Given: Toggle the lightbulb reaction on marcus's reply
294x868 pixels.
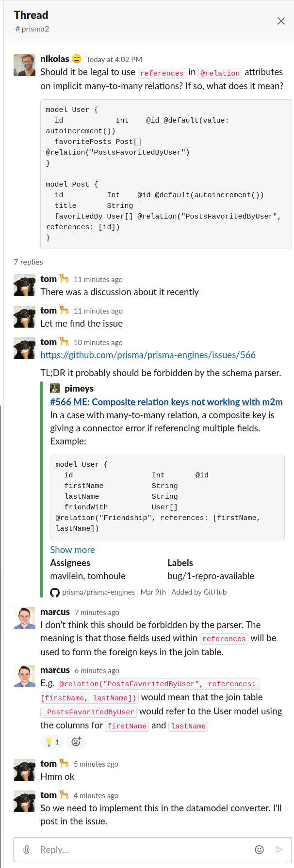Looking at the screenshot, I should 52,742.
